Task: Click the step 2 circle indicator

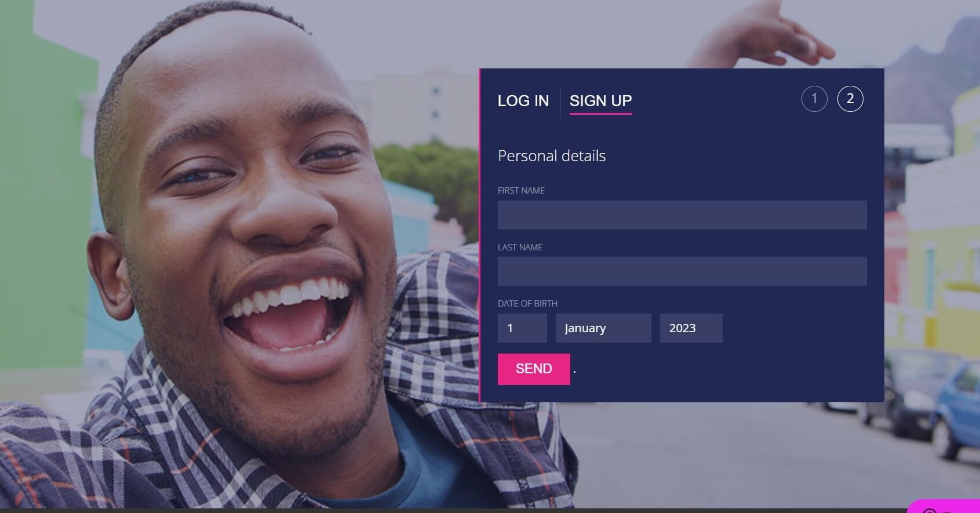Action: point(850,99)
